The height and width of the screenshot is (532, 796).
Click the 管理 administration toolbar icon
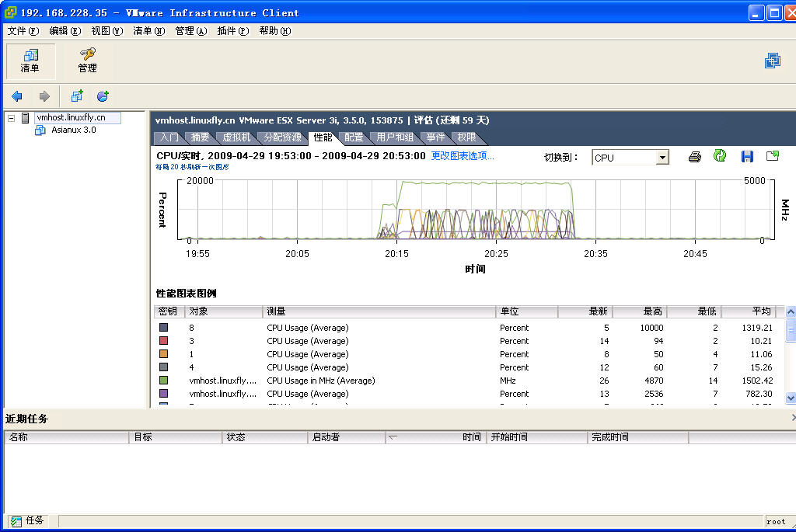[87, 61]
